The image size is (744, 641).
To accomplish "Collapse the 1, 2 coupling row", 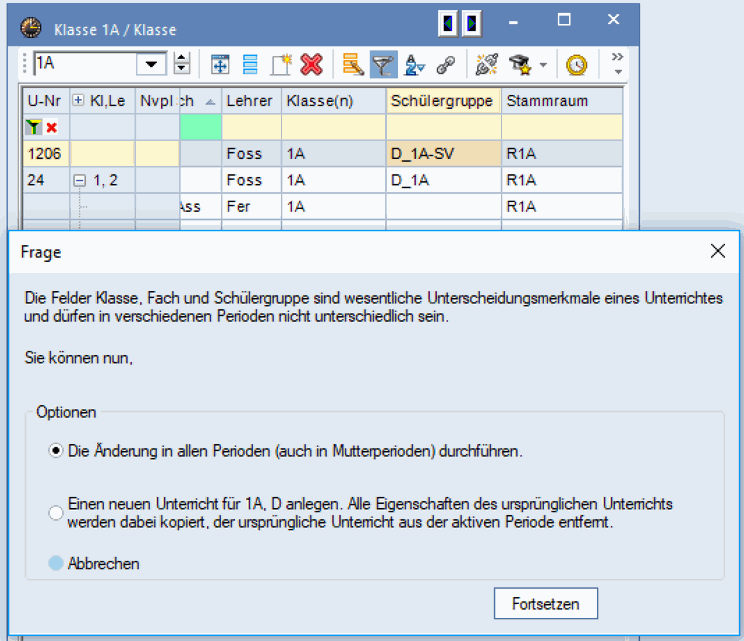I will point(80,181).
